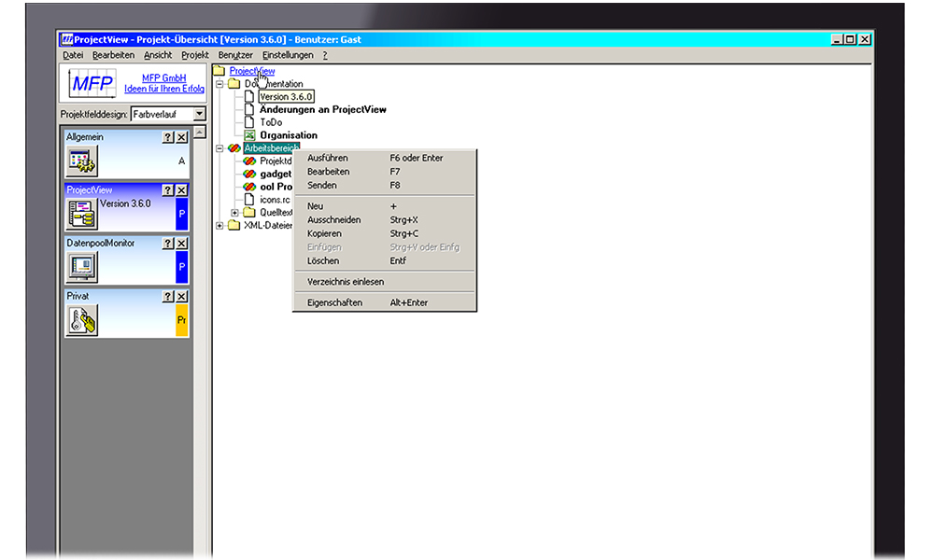Open the ProjectView project field icon

(x=81, y=215)
